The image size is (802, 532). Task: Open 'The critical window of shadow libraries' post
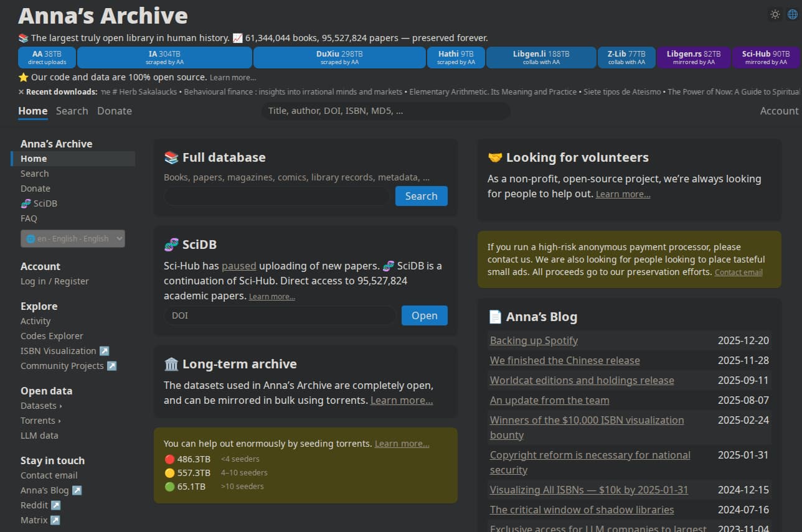(582, 510)
